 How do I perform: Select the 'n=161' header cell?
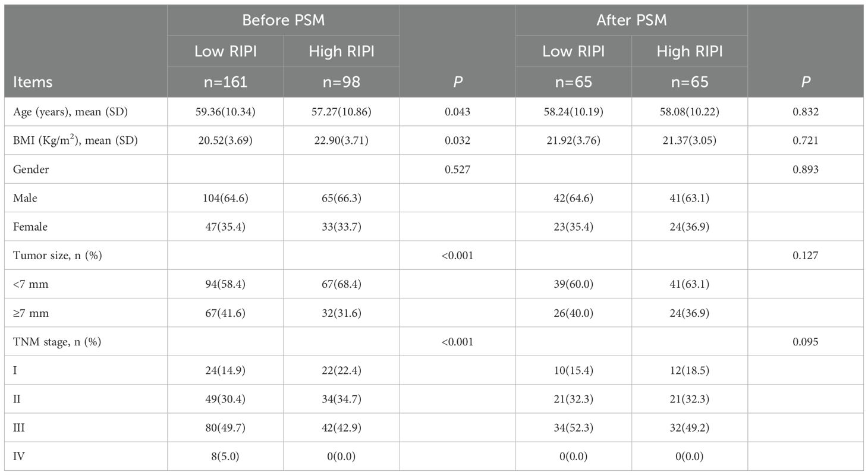pos(225,82)
